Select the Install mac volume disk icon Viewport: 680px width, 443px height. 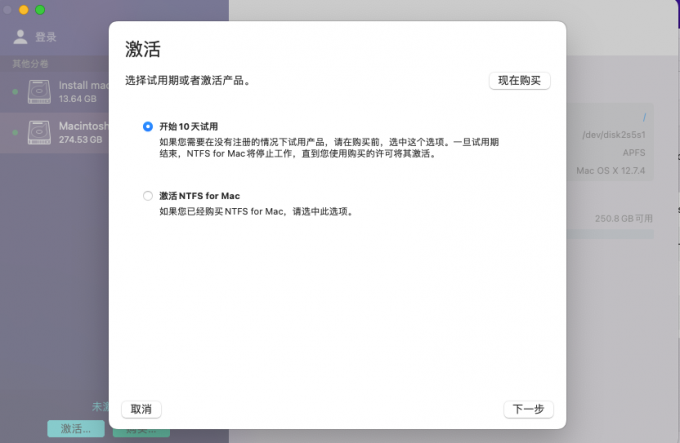tap(39, 91)
